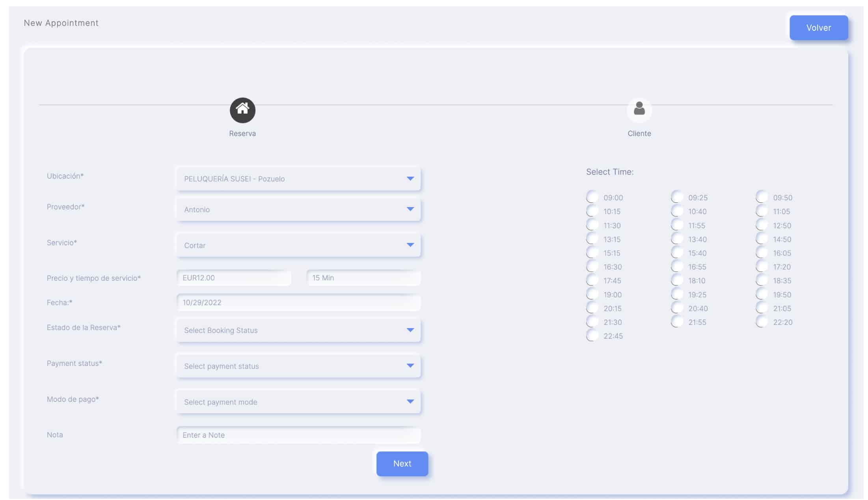
Task: Select the 09:25 time slot
Action: (677, 197)
